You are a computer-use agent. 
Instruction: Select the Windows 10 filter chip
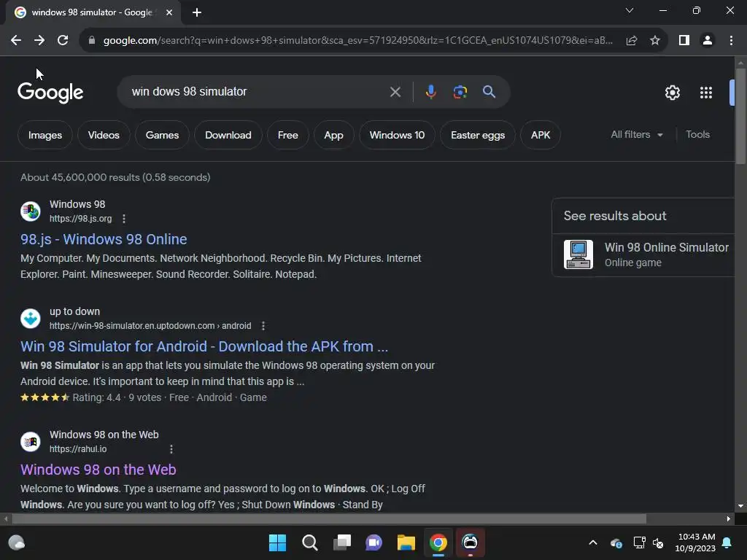[x=398, y=135]
